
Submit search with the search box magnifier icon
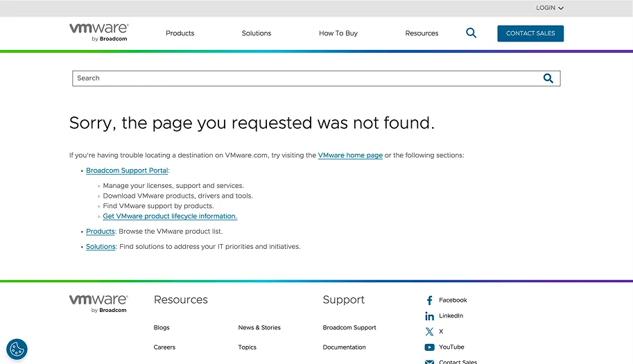click(548, 78)
